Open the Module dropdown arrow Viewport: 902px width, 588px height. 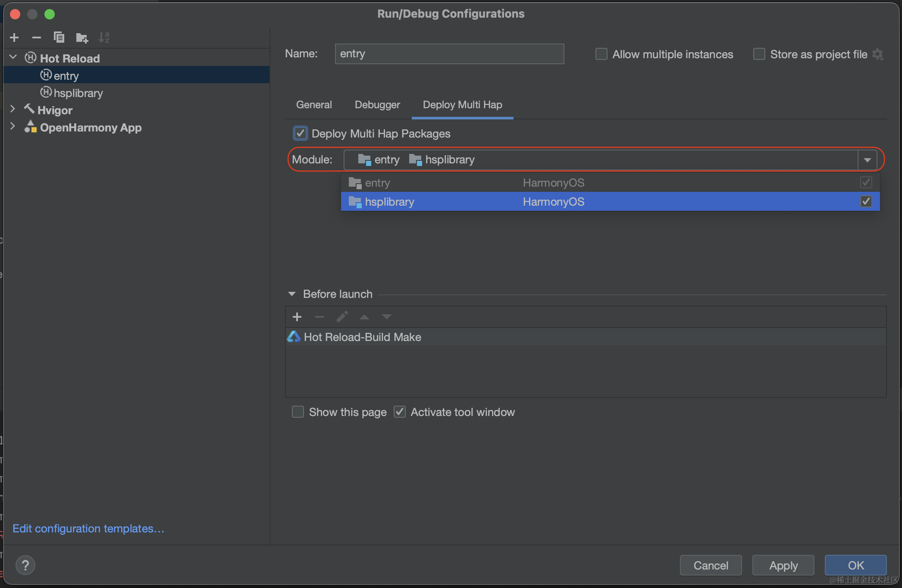tap(868, 160)
